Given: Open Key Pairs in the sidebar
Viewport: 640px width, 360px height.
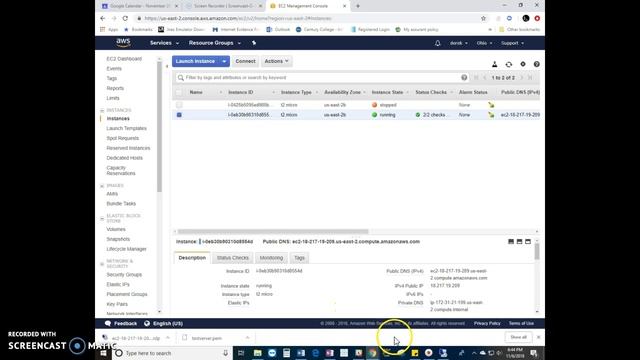Looking at the screenshot, I should (117, 304).
